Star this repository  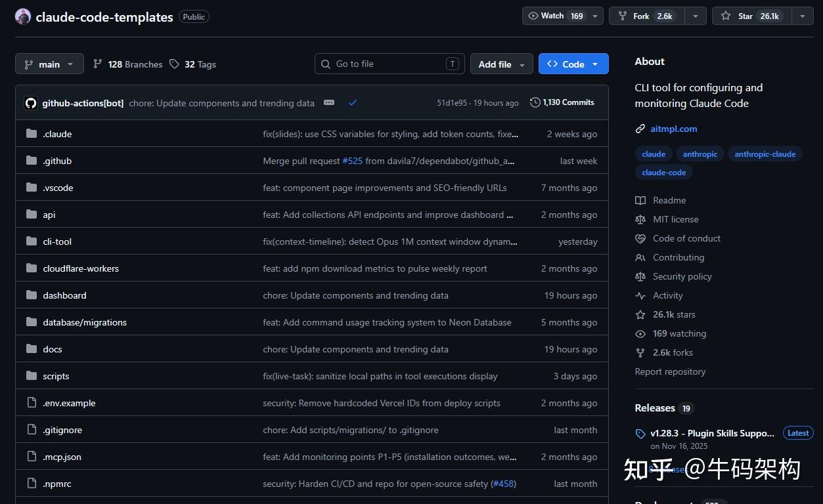(752, 16)
